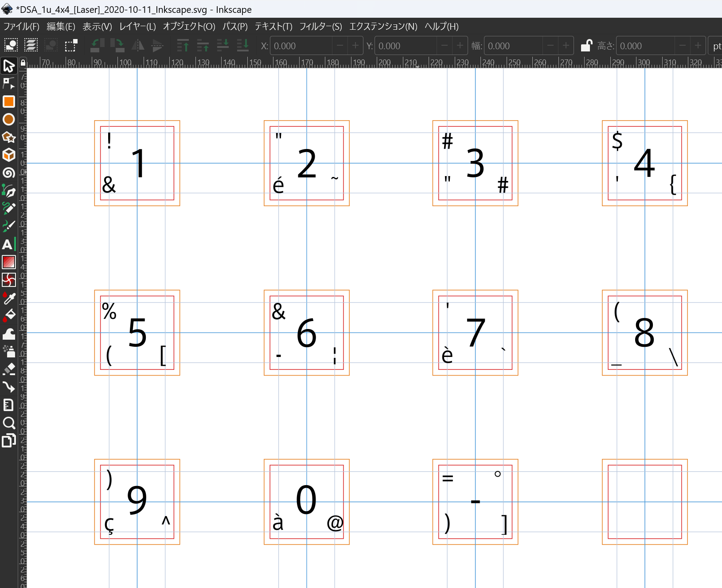Select the Bezier pen tool
The height and width of the screenshot is (588, 722).
click(x=9, y=191)
